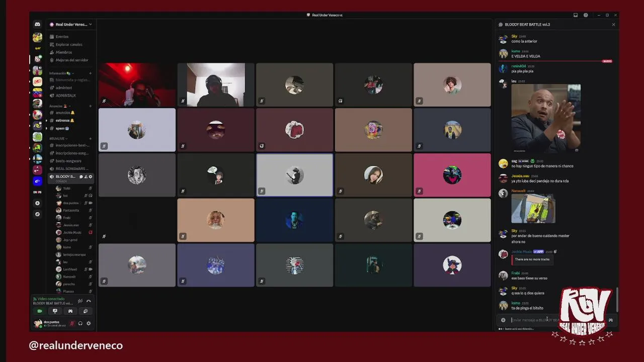Toggle headphones deafen in user panel
This screenshot has width=644, height=362.
coord(80,323)
